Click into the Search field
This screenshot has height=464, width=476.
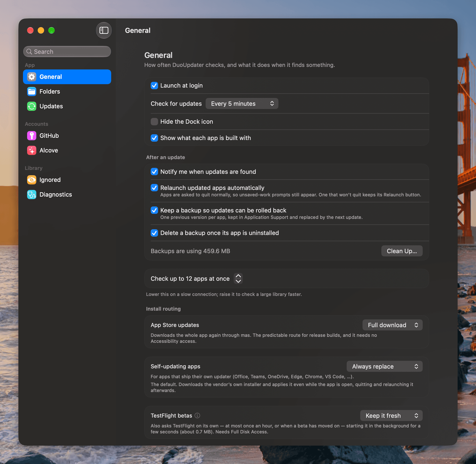(67, 52)
